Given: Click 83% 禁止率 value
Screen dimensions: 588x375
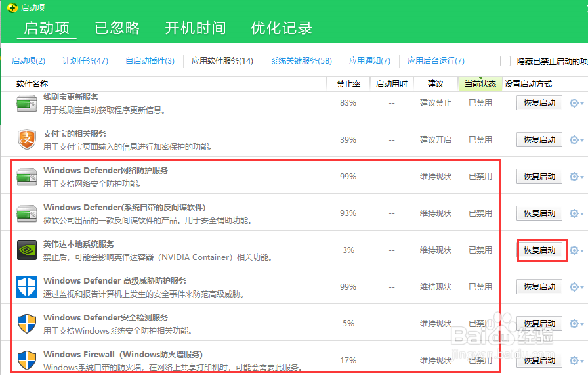Looking at the screenshot, I should click(348, 103).
